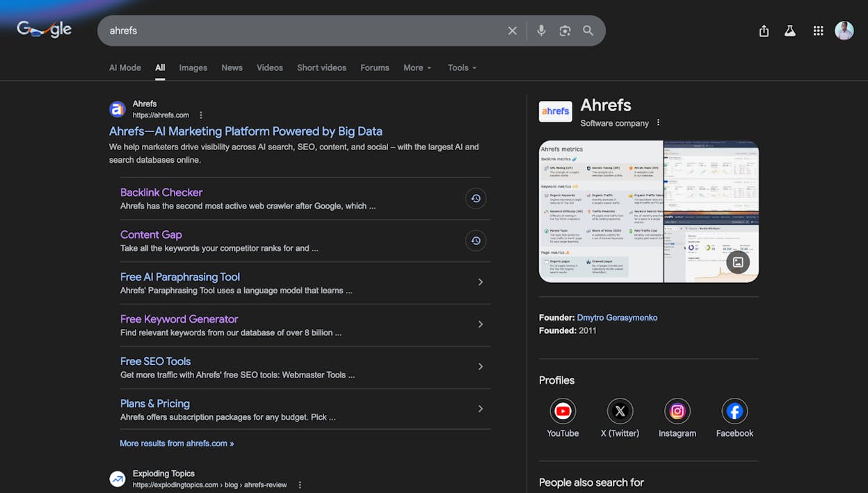Open Search Labs flask icon

click(x=790, y=31)
